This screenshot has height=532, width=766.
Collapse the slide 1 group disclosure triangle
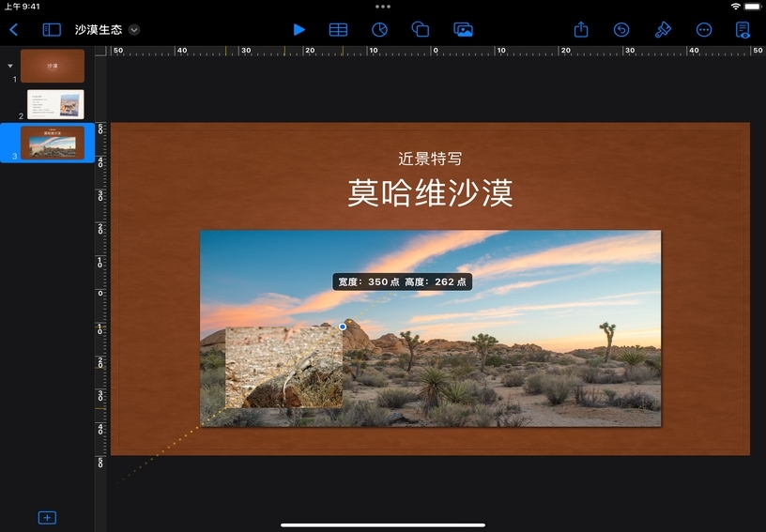click(x=10, y=66)
